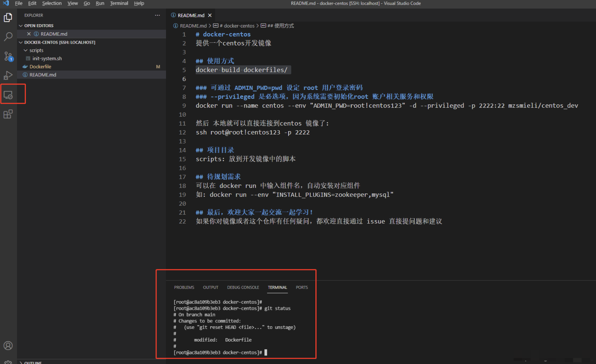Click 'docker build dockerfiles/' on line 5

click(x=242, y=70)
